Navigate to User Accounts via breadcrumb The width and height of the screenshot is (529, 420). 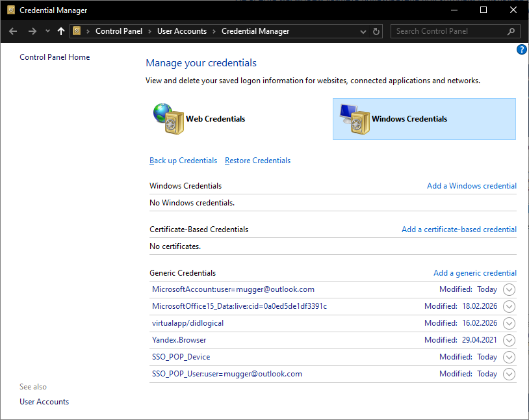point(182,31)
